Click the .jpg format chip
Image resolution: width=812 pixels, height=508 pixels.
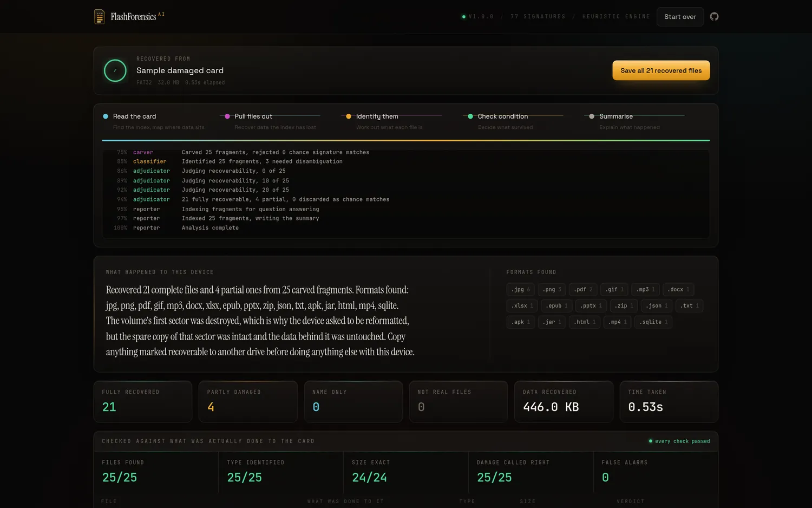point(520,290)
